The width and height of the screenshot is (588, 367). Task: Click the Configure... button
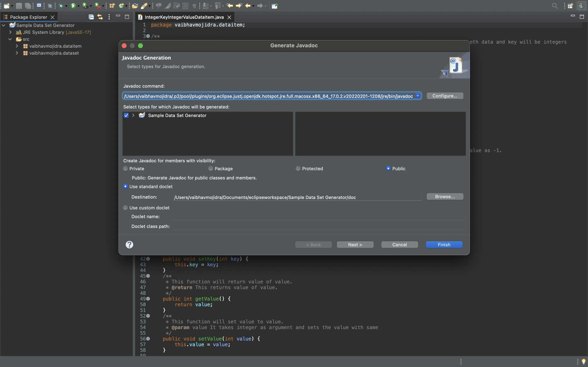pyautogui.click(x=445, y=96)
